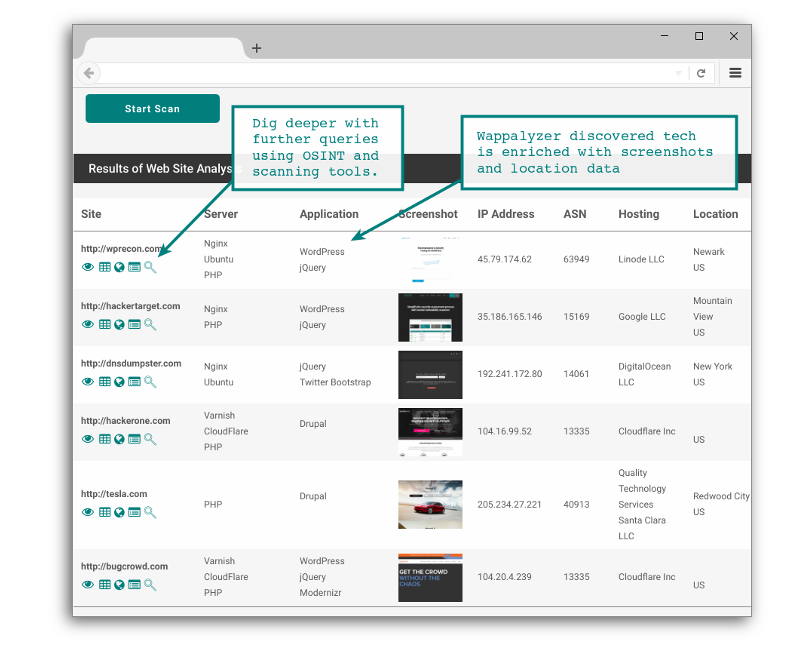Open the http://bugcrowd.com site link
Image resolution: width=800 pixels, height=645 pixels.
(x=124, y=566)
